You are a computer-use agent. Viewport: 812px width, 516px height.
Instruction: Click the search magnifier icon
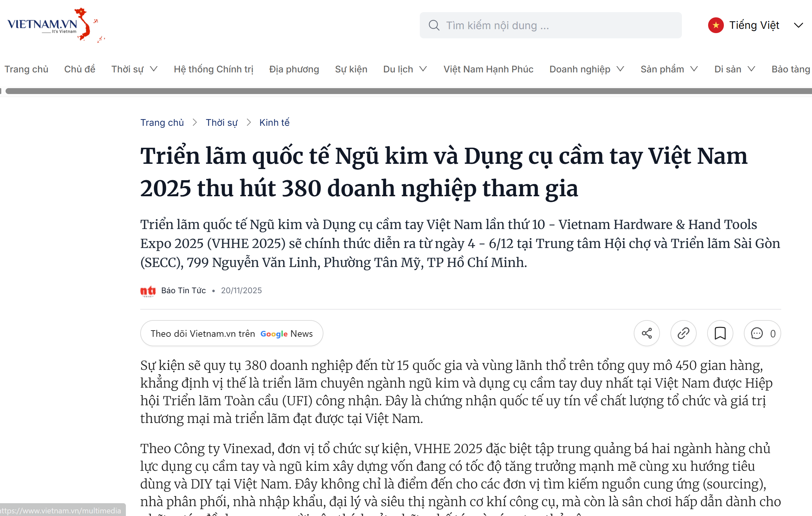pyautogui.click(x=434, y=25)
